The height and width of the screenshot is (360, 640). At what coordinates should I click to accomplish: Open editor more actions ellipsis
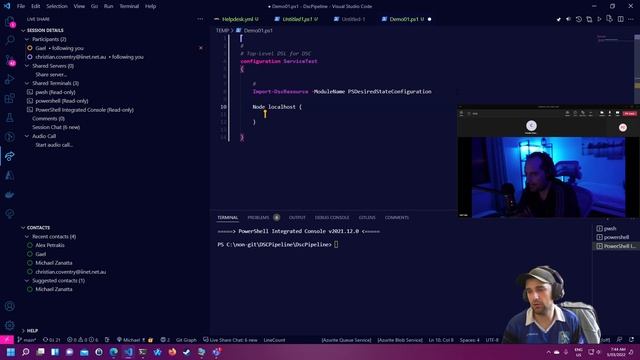[631, 19]
